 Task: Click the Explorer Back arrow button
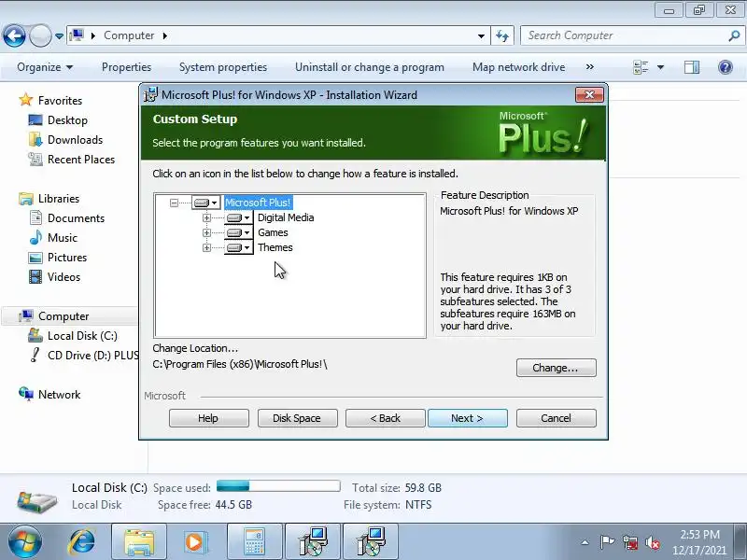tap(14, 35)
